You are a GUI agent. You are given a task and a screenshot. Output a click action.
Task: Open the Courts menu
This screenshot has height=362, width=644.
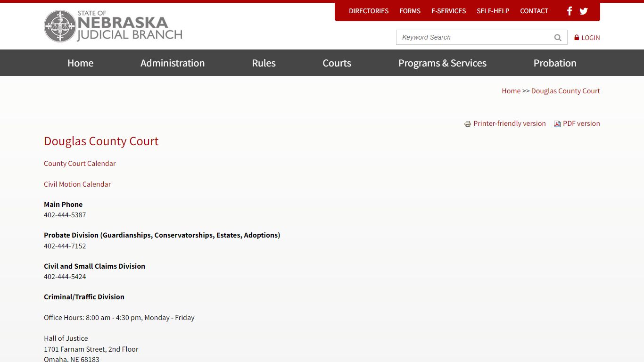click(x=337, y=63)
